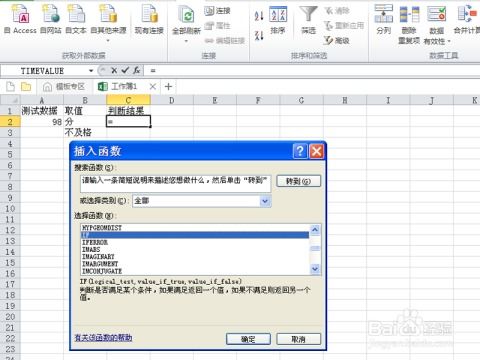Open From Other Sources (自其他来源) menu
Viewport: 480px width, 360px height.
tap(108, 22)
